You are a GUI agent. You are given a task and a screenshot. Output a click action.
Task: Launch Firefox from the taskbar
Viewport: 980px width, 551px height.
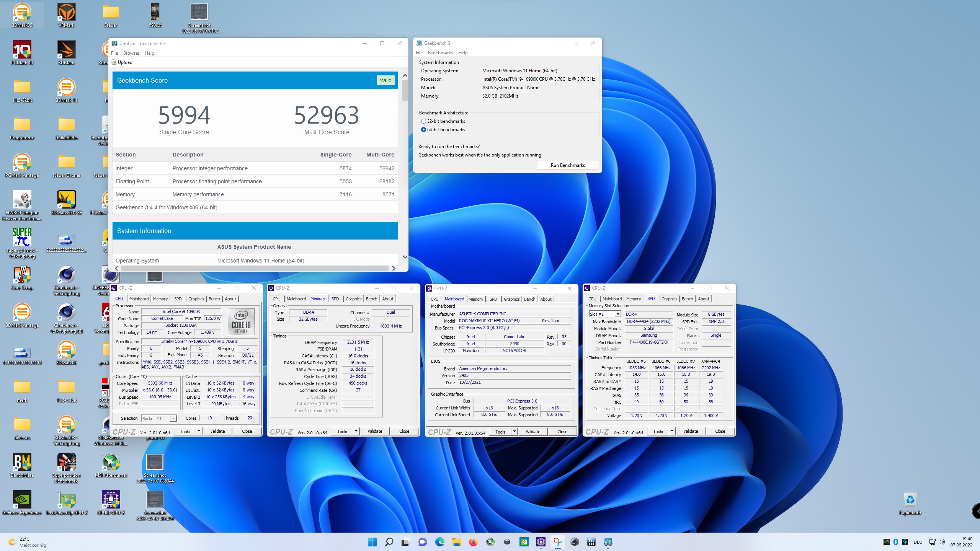tap(473, 542)
